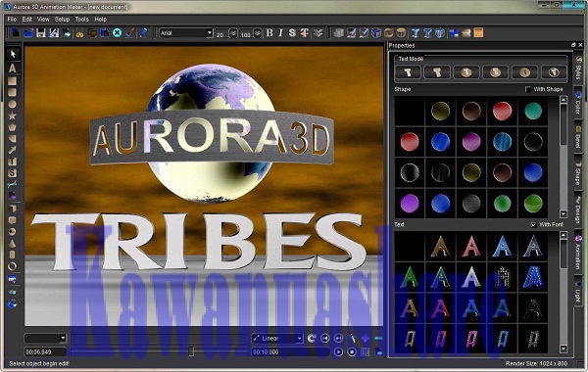588x372 pixels.
Task: Choose second Text Mode style button
Action: [437, 72]
